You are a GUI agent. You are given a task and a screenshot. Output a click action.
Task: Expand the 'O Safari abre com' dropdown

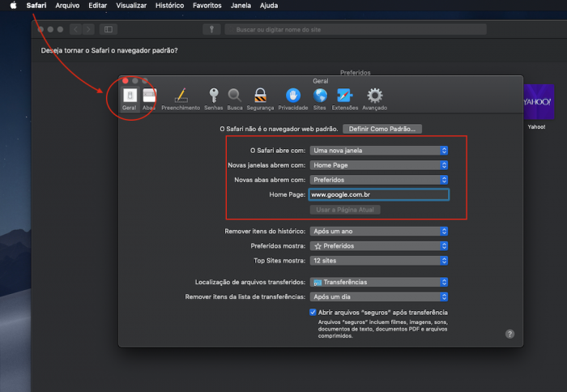(379, 150)
